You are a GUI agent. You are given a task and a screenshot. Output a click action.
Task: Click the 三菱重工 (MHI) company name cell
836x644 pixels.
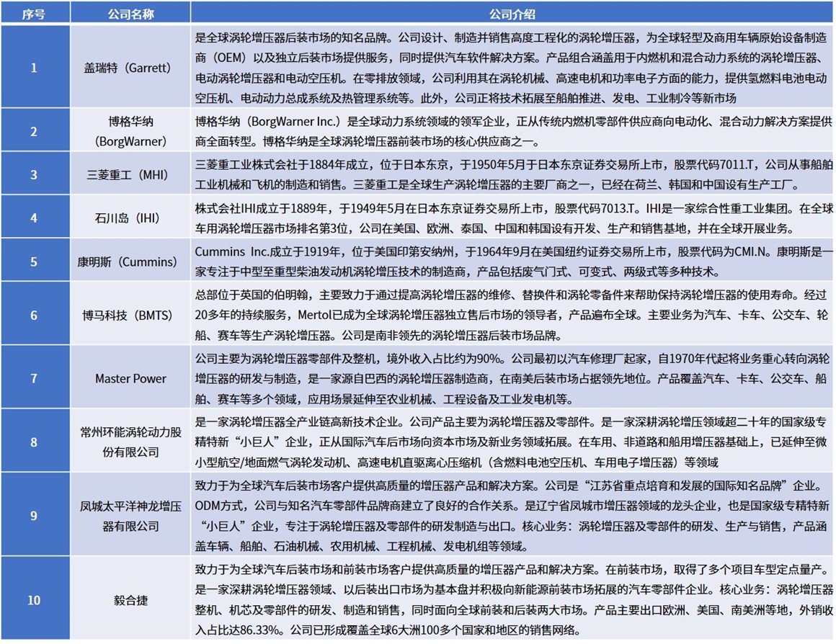click(130, 174)
